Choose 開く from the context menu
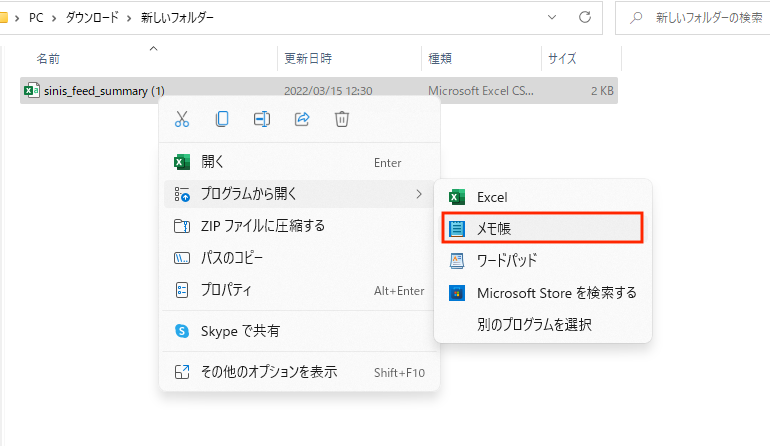 pos(299,162)
